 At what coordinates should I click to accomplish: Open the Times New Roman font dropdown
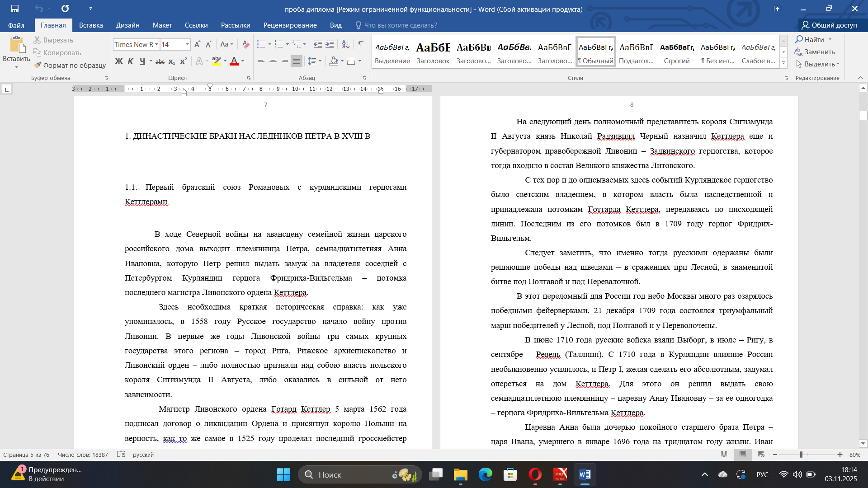[156, 44]
